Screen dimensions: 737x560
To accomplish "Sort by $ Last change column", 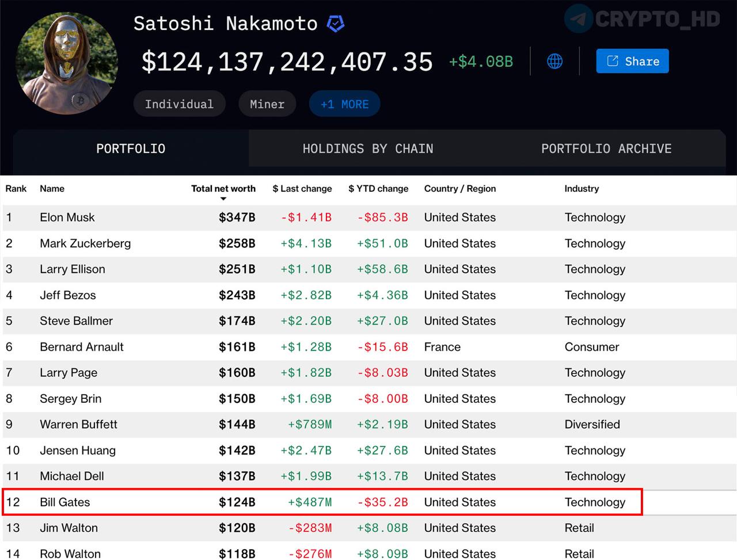I will click(302, 189).
